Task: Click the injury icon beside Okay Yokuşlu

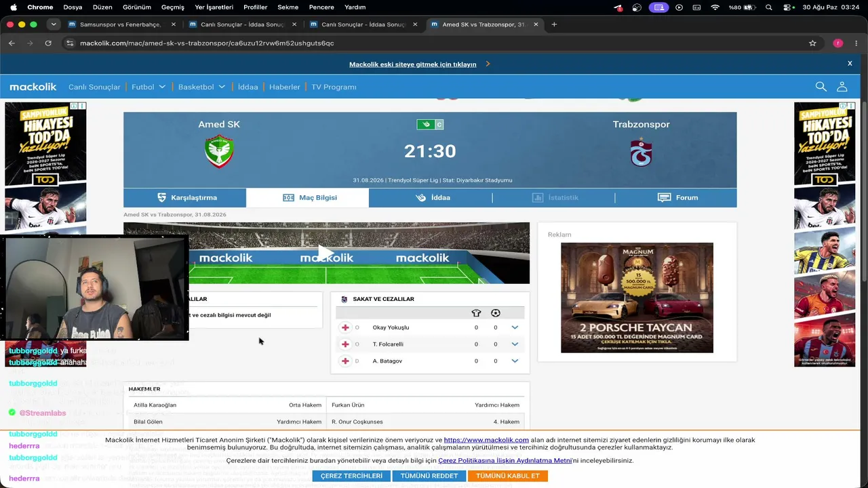Action: 345,327
